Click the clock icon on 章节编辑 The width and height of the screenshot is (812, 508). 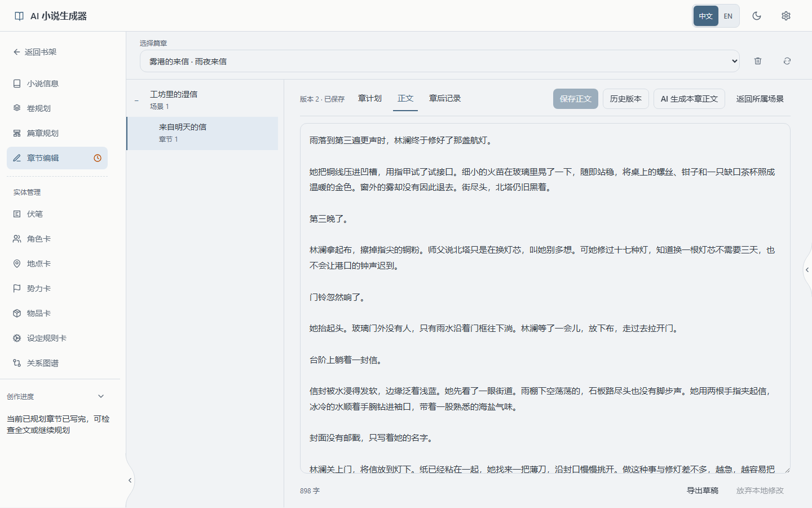pyautogui.click(x=98, y=158)
